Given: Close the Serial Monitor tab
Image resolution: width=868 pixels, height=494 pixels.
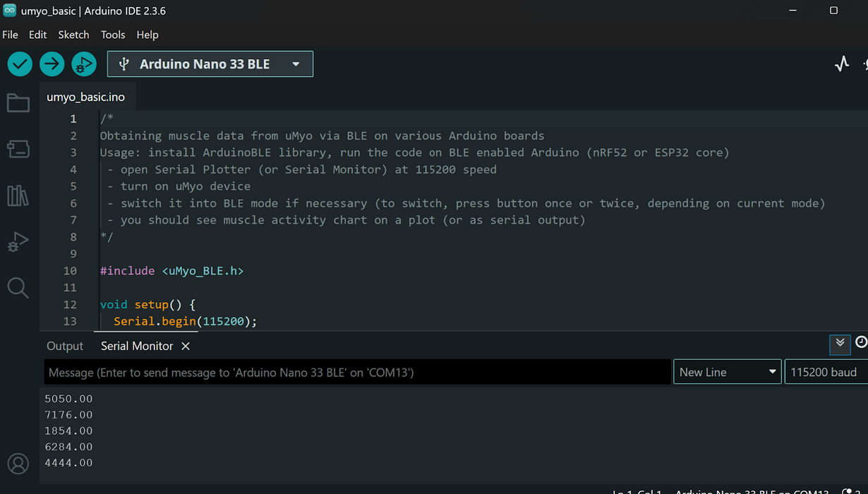Looking at the screenshot, I should click(x=186, y=346).
